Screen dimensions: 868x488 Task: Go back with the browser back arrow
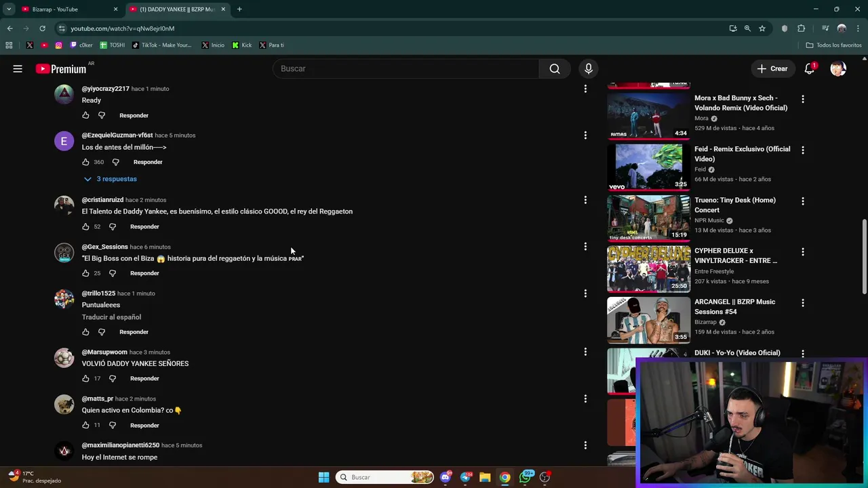(x=9, y=28)
